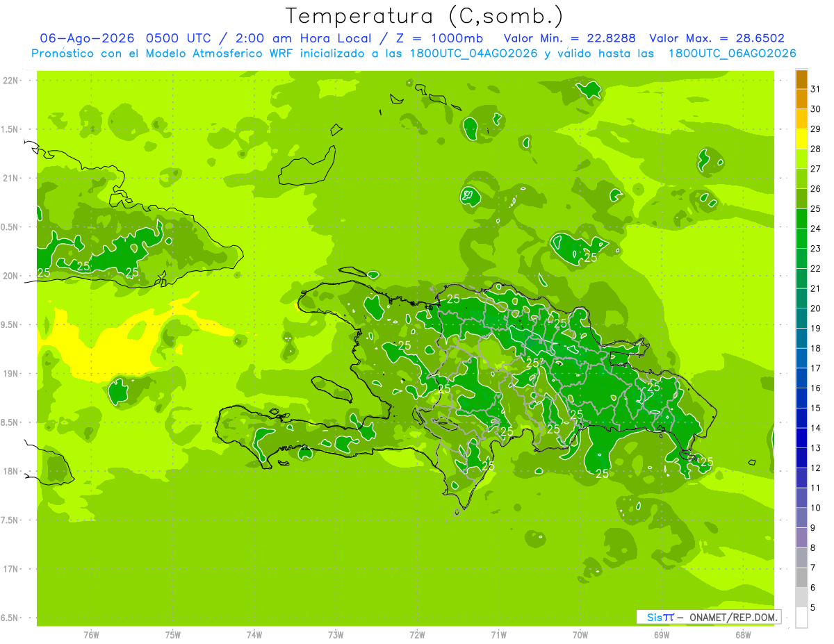Click the WRF model forecast description line
This screenshot has height=644, width=834.
pos(414,53)
